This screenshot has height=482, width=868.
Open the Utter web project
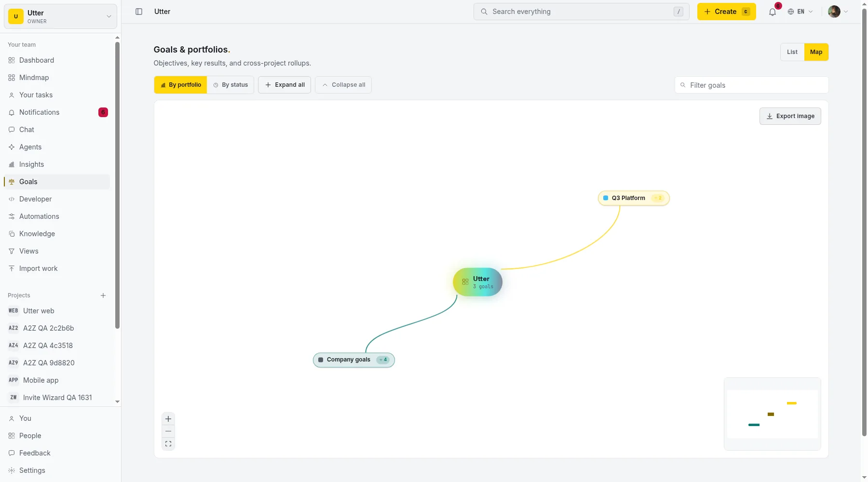[x=57, y=311]
